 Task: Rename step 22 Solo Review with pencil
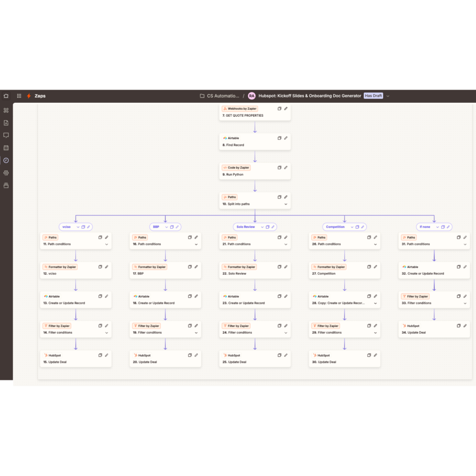pos(286,266)
